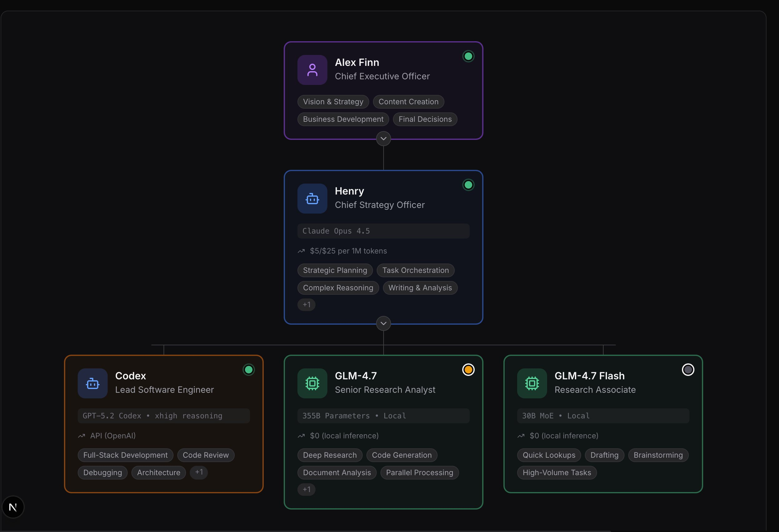The height and width of the screenshot is (532, 779).
Task: Click Henry's blue robot avatar icon
Action: click(312, 199)
